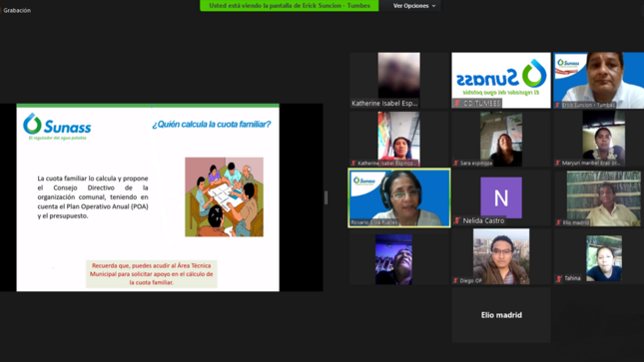
Task: Click the muted mic icon on Elio madrid video
Action: coord(558,222)
